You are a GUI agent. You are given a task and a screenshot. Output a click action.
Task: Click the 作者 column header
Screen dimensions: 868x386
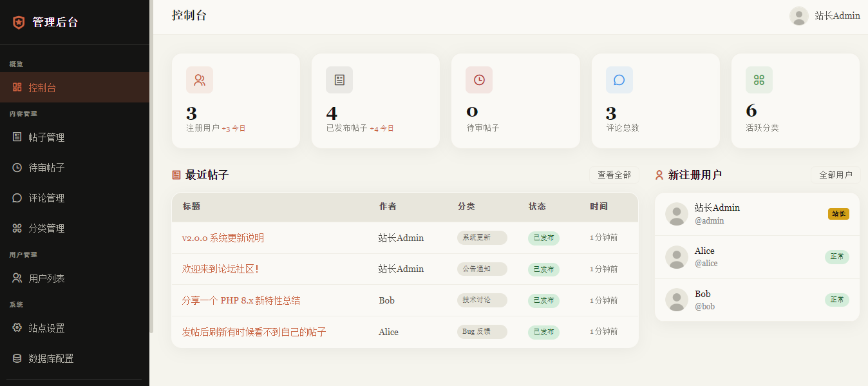click(388, 207)
